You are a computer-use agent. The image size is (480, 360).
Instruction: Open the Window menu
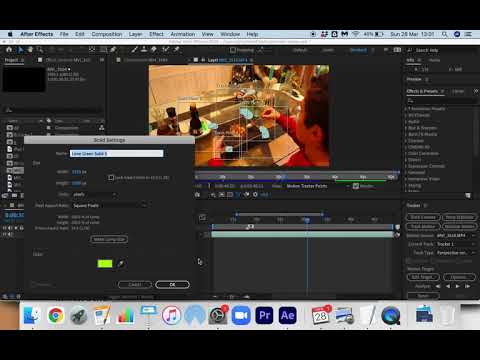point(230,34)
